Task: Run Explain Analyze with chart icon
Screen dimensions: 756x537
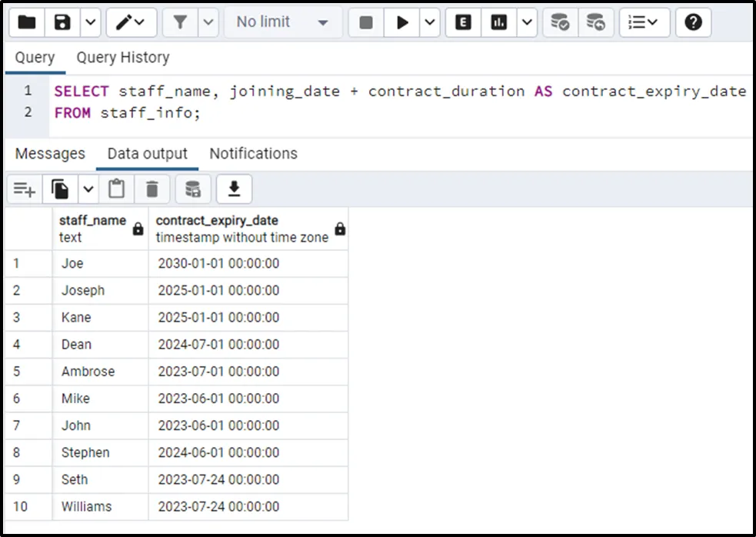Action: [x=499, y=22]
